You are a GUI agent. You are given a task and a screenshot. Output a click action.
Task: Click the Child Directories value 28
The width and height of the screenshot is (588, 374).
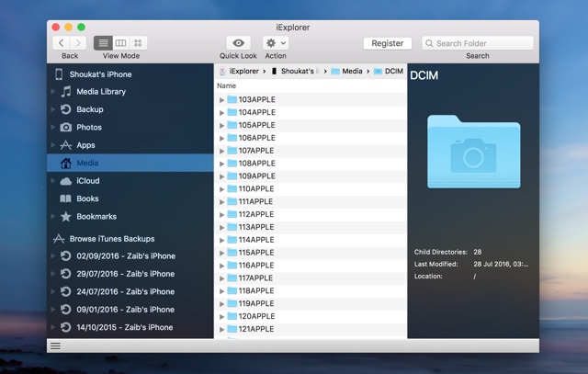(478, 252)
